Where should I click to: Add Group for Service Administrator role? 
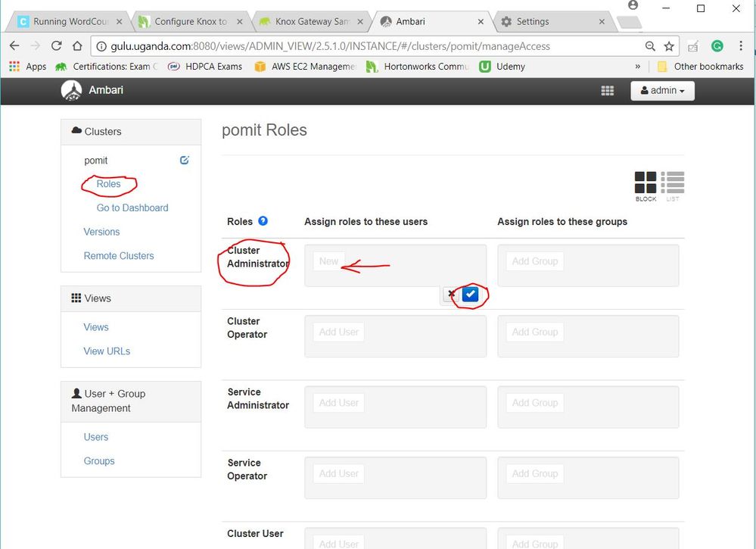535,403
